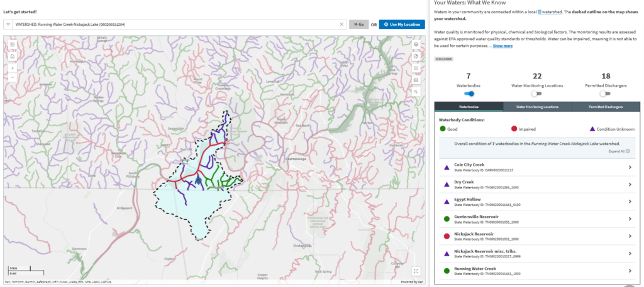Zoom in on the map

[x=13, y=68]
